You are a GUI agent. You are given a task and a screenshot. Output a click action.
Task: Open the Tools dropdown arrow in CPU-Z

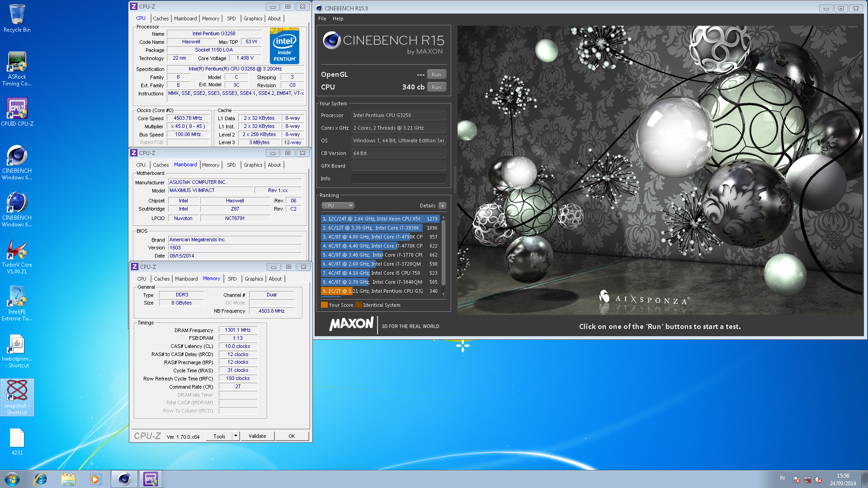[235, 436]
